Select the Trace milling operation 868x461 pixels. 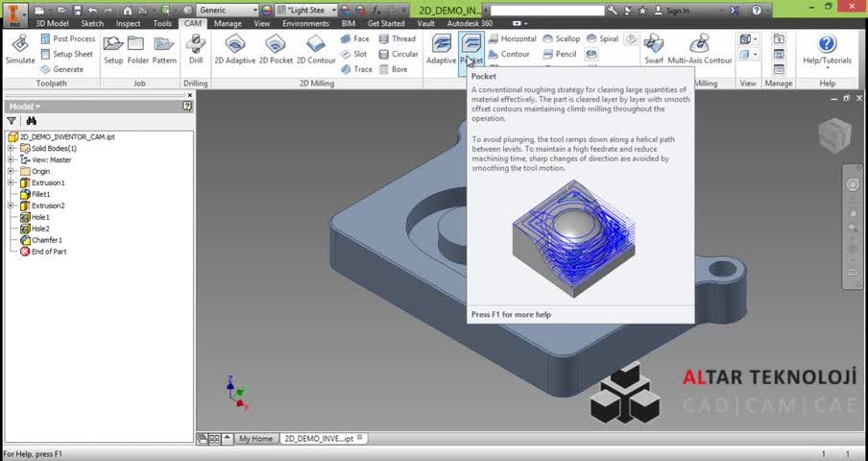pyautogui.click(x=356, y=69)
